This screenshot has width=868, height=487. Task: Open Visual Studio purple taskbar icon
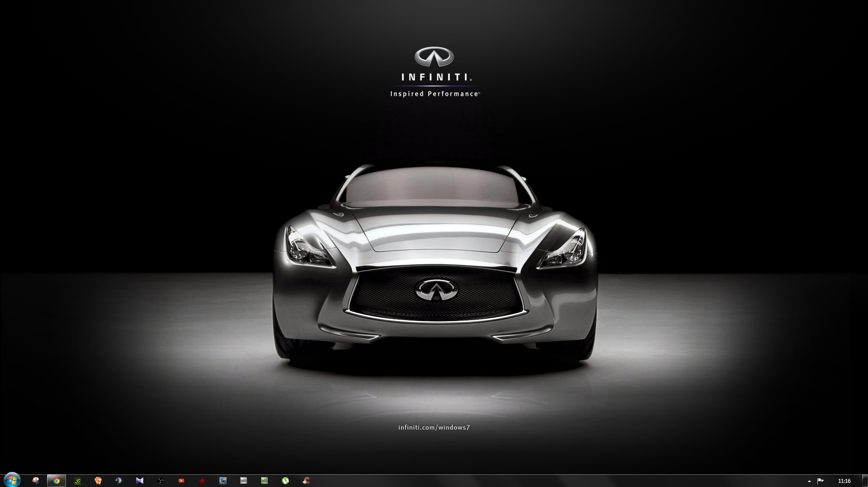(140, 481)
